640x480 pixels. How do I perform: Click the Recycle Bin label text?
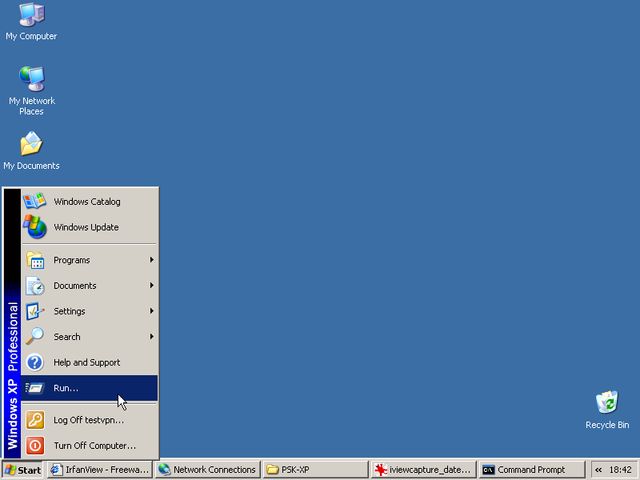point(607,425)
